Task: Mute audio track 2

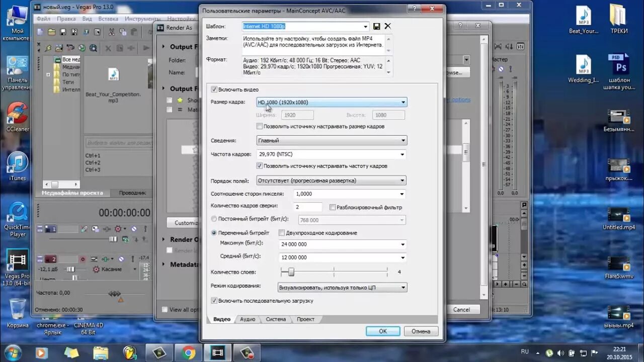Action: tap(121, 259)
